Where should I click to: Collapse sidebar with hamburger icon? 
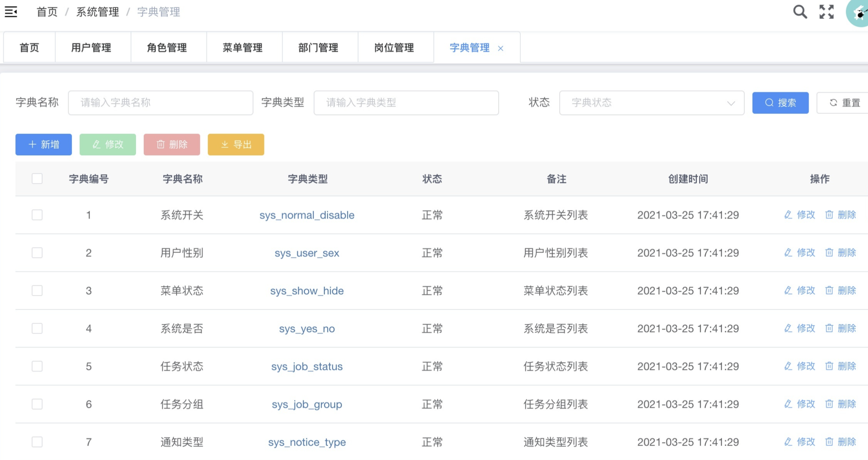click(x=11, y=12)
